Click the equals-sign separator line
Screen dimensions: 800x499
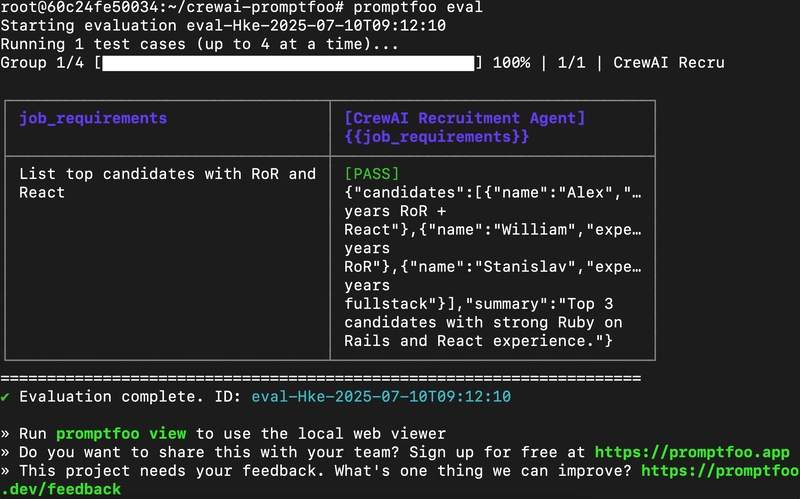tap(320, 378)
